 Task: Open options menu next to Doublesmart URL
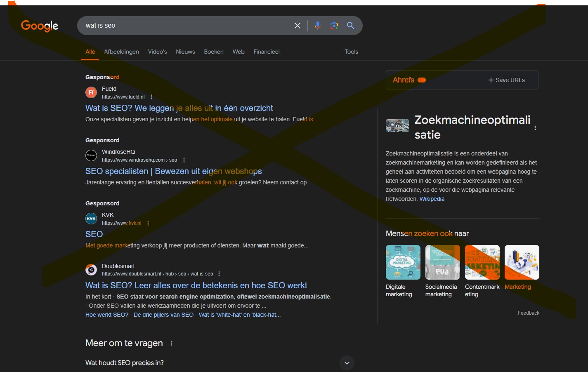[219, 274]
